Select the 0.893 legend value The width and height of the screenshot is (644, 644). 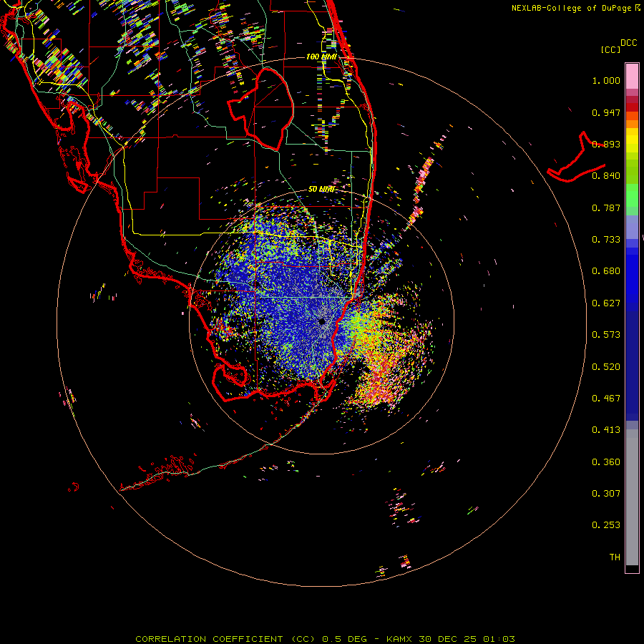(606, 144)
